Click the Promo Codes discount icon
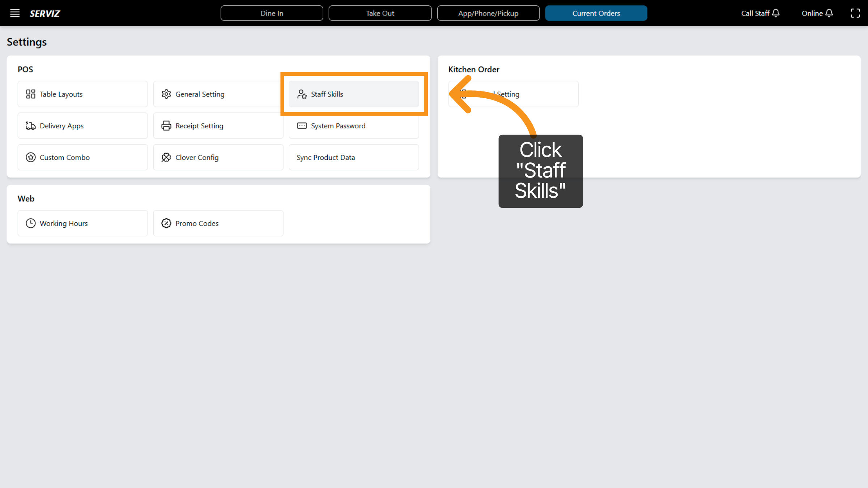Screen dimensions: 868x488 pyautogui.click(x=166, y=223)
